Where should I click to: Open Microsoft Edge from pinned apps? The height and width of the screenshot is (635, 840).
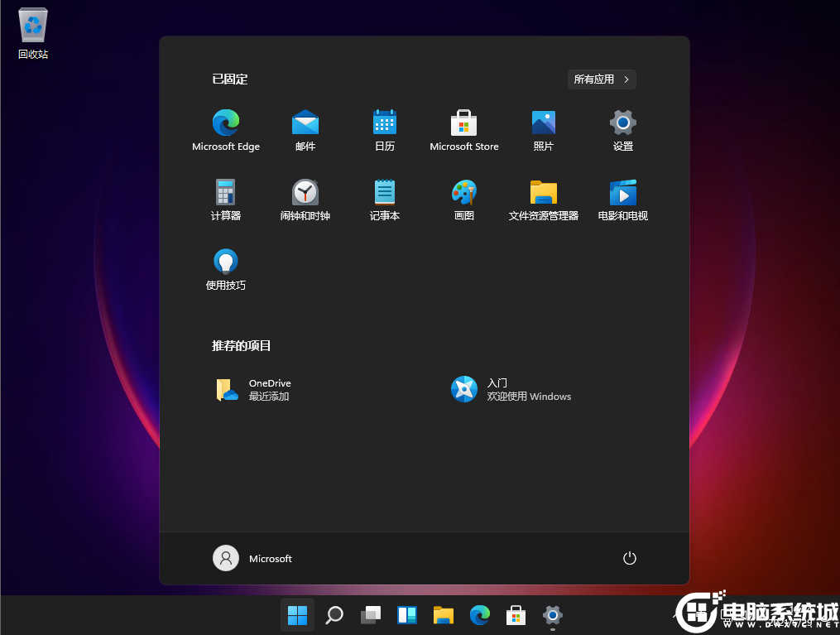click(x=226, y=130)
